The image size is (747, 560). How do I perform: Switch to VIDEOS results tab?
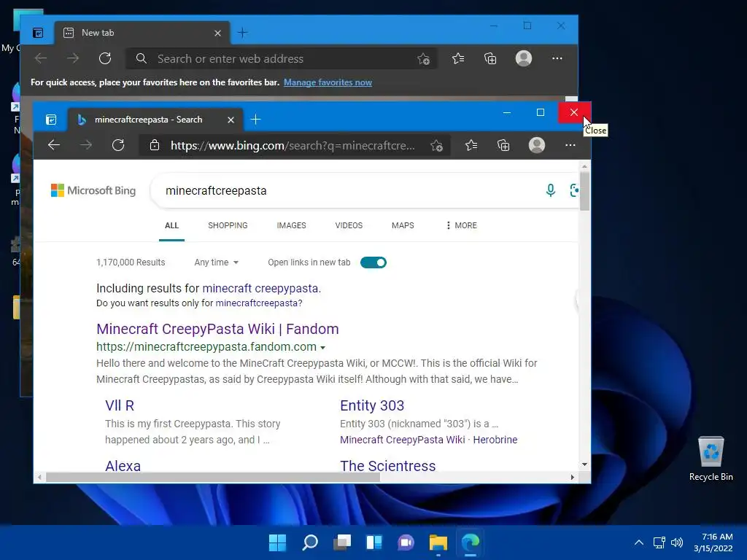[x=349, y=225]
